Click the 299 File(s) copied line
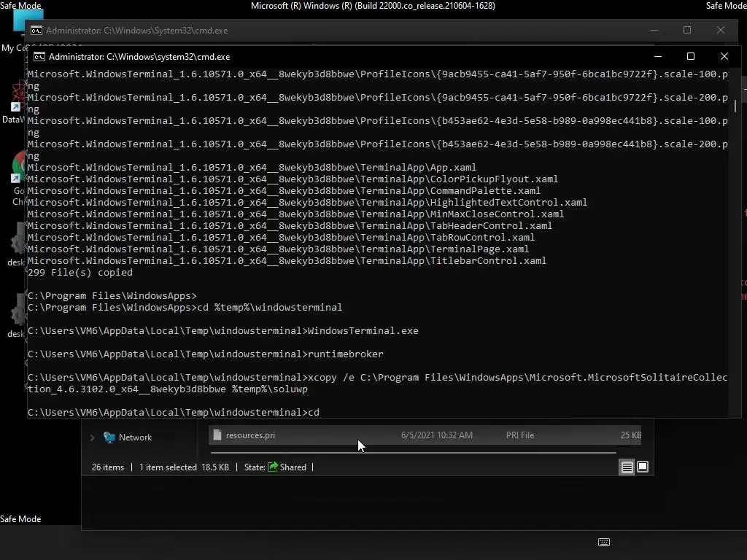 (x=80, y=273)
